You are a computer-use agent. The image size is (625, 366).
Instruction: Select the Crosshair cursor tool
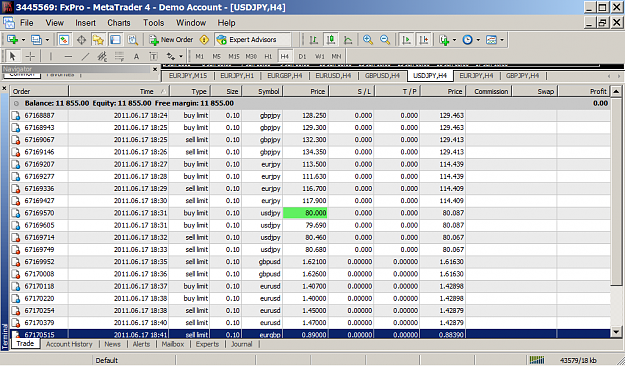30,57
